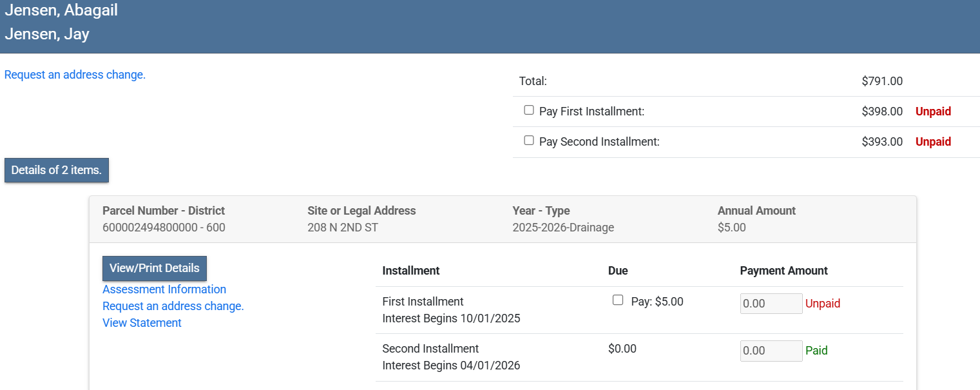Click the Unpaid status beside $398.00
The image size is (980, 390).
pyautogui.click(x=932, y=112)
